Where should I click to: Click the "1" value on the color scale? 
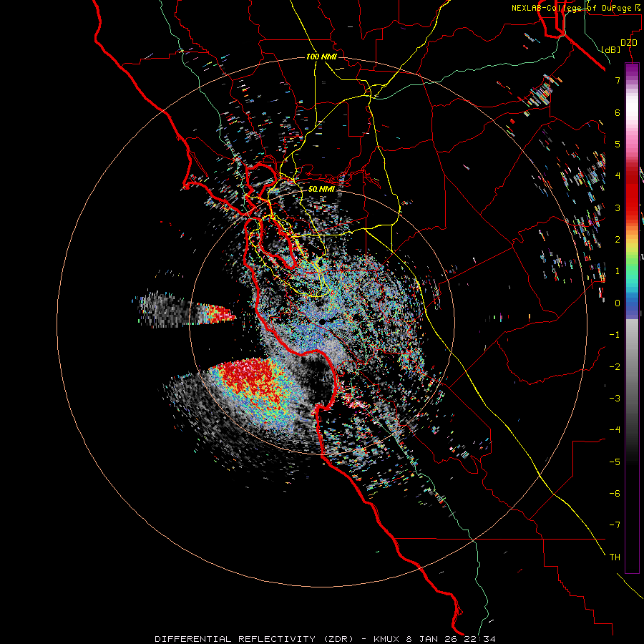(x=618, y=271)
